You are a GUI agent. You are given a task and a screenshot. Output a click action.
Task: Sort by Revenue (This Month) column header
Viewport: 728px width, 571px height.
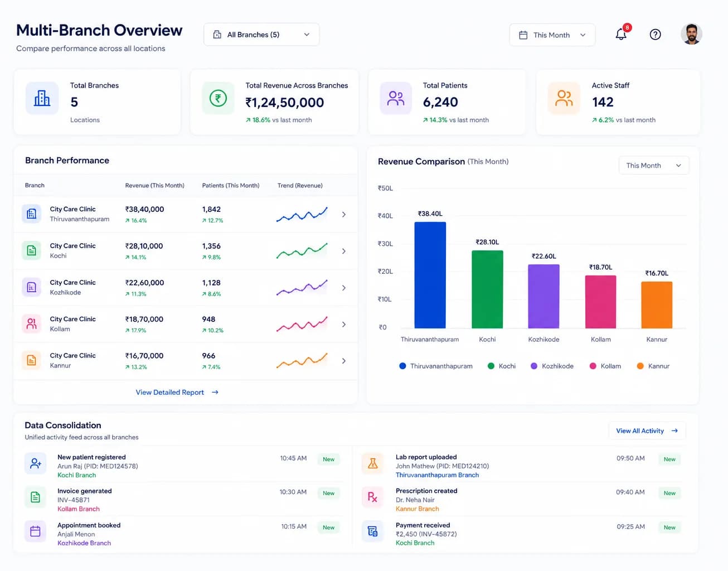click(x=154, y=186)
